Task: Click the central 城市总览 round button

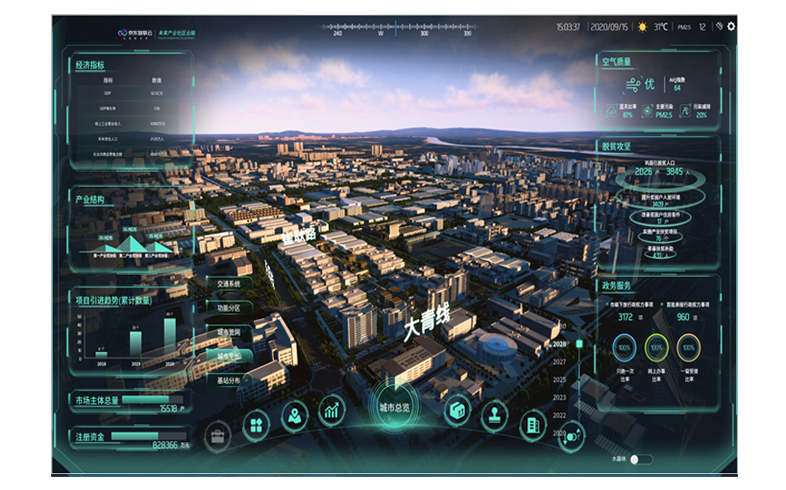Action: pos(395,407)
